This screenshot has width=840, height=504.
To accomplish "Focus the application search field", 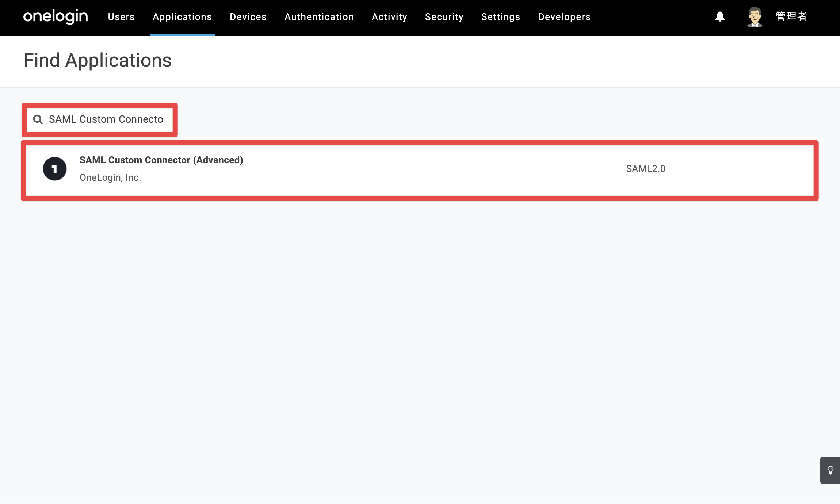I will click(x=100, y=119).
